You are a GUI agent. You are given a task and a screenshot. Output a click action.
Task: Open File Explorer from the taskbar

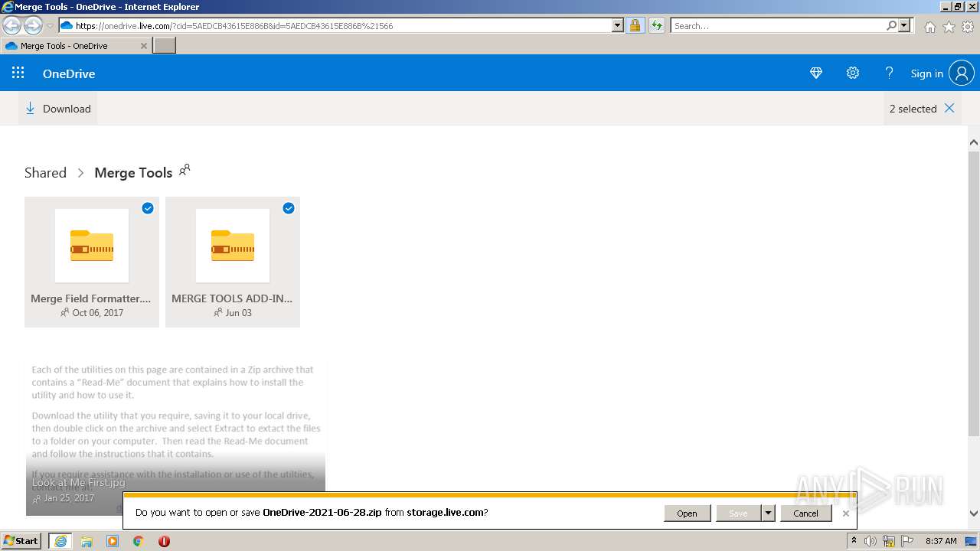[87, 541]
